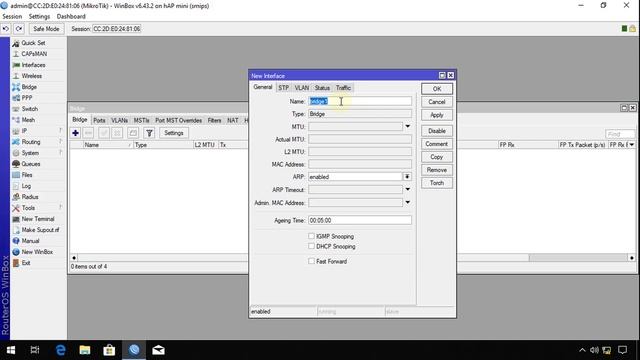Expand System submenu in sidebar

[30, 153]
